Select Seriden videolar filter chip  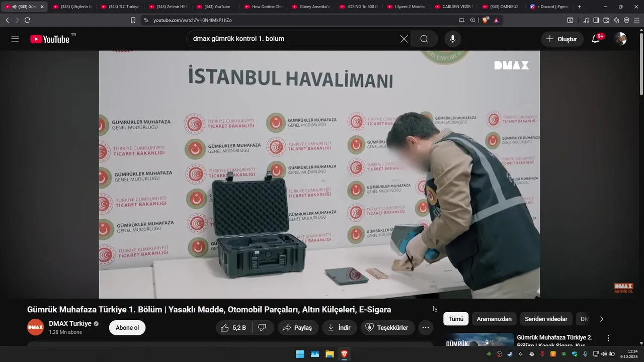click(x=546, y=319)
